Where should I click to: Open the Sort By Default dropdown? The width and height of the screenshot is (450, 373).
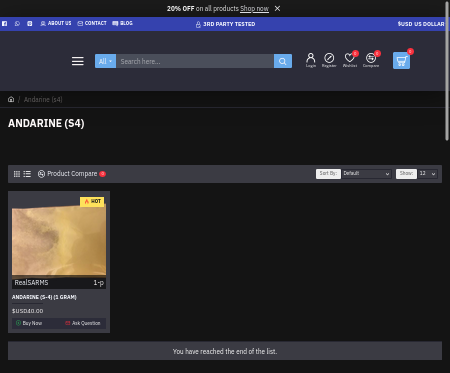click(x=366, y=174)
